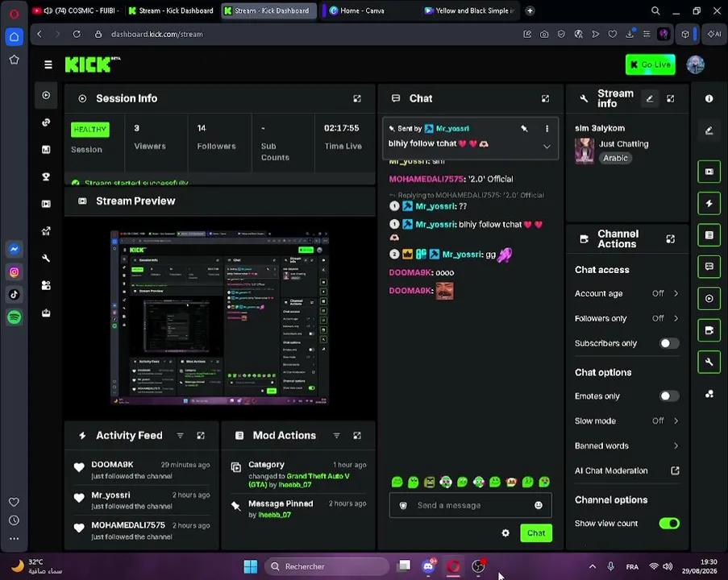Toggle the lightning Activity Feed widget button
728x580 pixels.
(x=709, y=203)
